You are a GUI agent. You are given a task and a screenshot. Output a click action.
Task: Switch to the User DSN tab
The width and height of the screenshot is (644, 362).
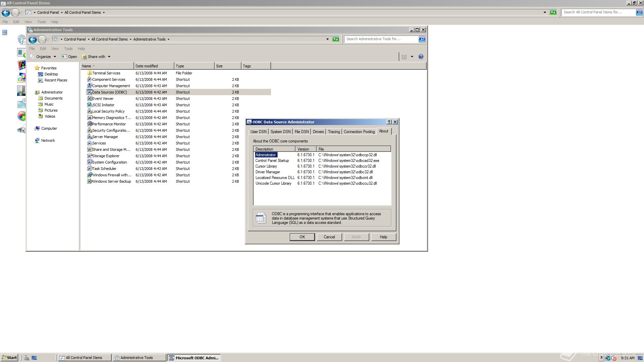tap(258, 132)
